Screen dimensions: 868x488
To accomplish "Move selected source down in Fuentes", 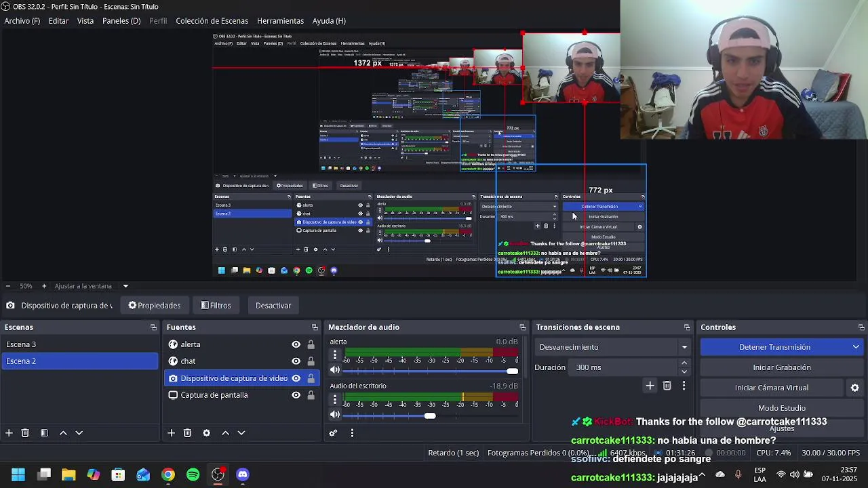I will coord(241,432).
